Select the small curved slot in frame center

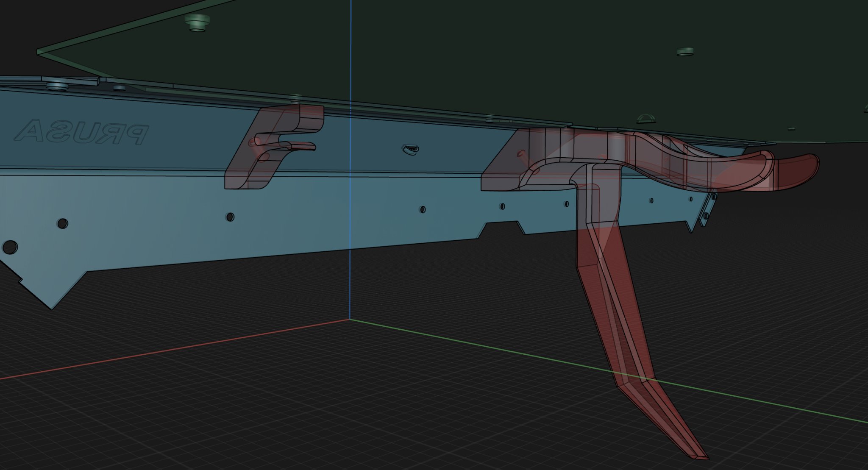(411, 149)
